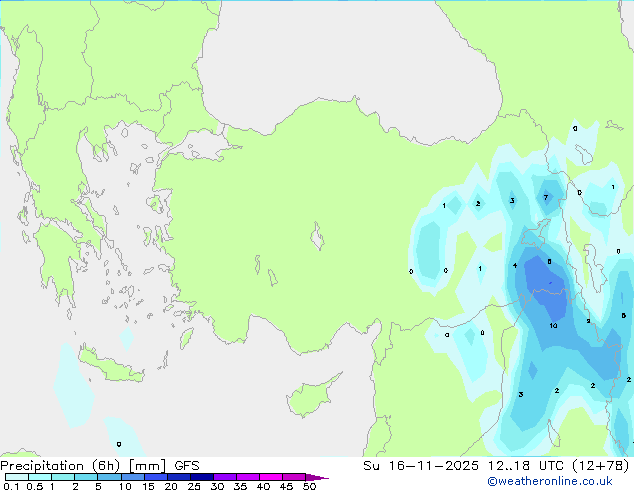Click the legend label '50'

click(x=309, y=486)
